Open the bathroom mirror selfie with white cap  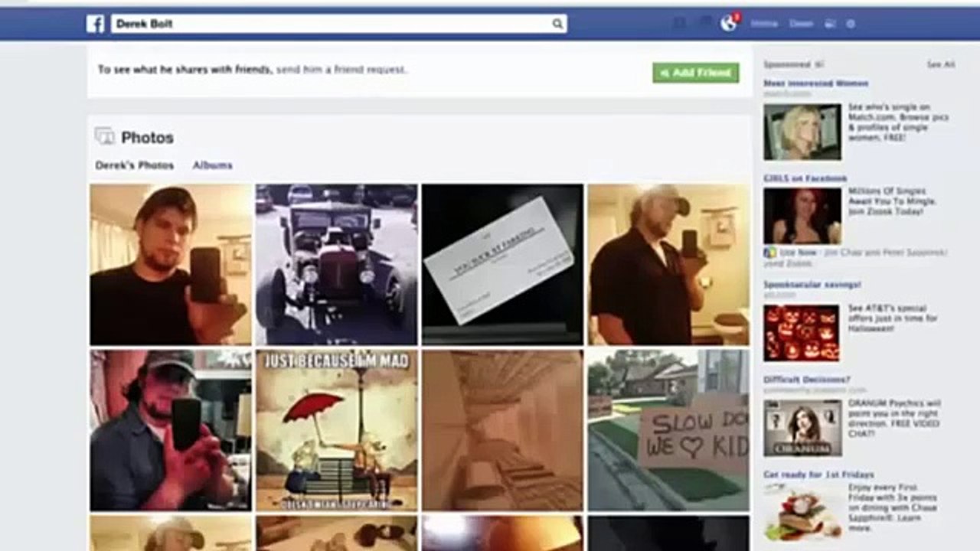(668, 265)
